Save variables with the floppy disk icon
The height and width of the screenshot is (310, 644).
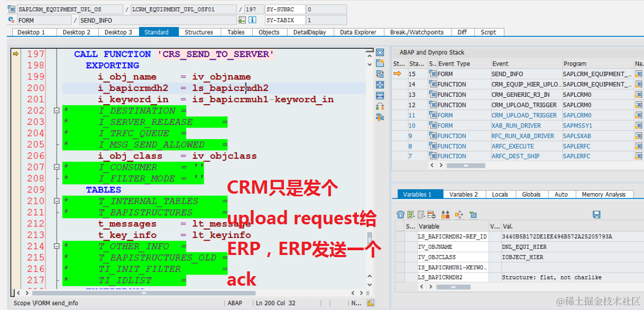596,214
